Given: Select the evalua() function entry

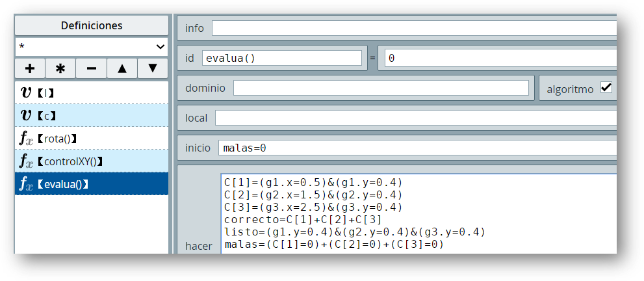Looking at the screenshot, I should [92, 183].
